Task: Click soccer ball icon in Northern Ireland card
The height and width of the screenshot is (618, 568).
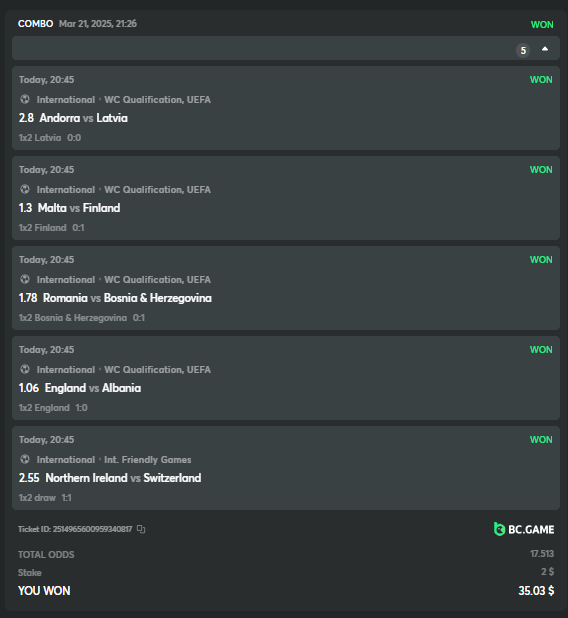Action: pos(25,459)
